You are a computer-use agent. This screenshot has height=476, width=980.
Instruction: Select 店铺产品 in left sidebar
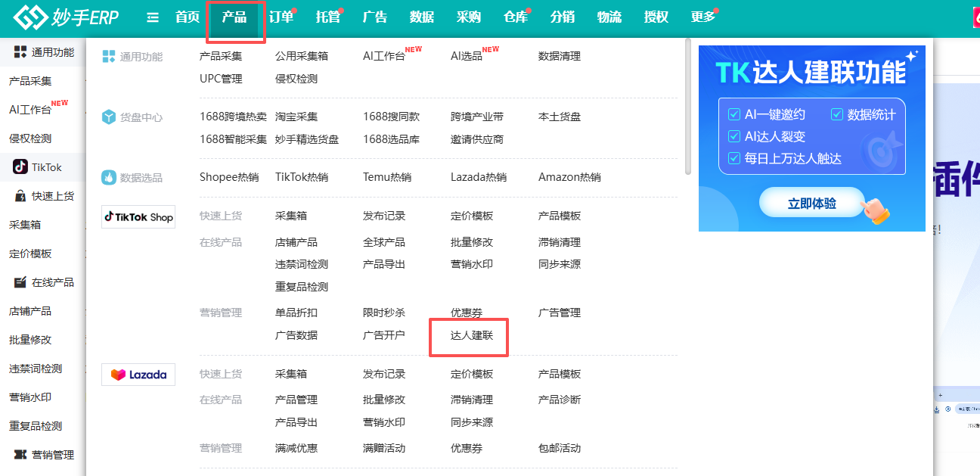coord(30,311)
